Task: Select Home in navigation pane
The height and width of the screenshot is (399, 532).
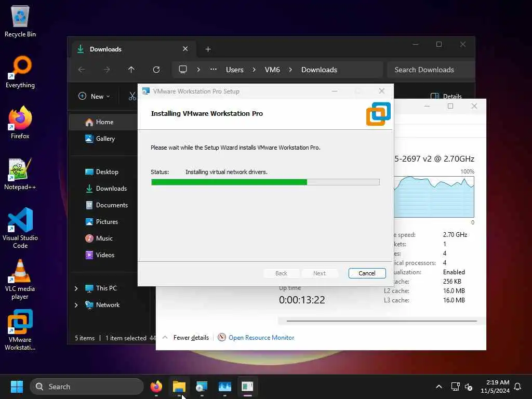Action: (x=103, y=122)
